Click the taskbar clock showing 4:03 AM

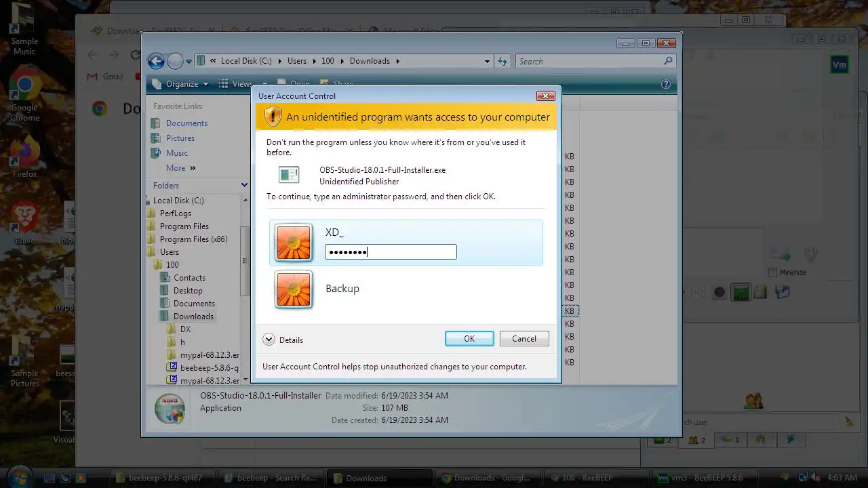842,478
